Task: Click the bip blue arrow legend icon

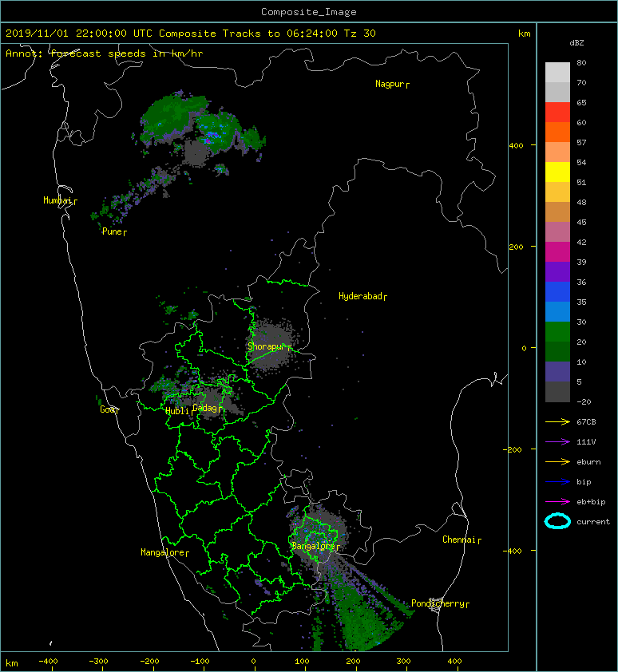Action: pos(557,482)
